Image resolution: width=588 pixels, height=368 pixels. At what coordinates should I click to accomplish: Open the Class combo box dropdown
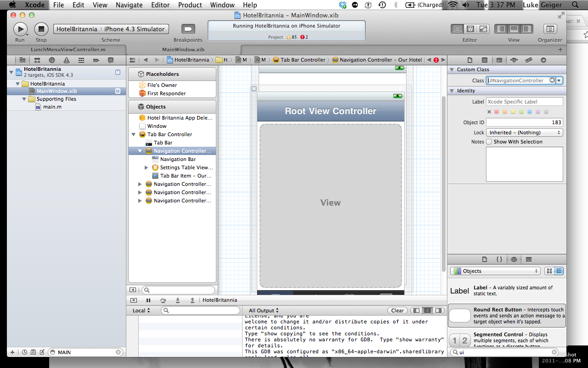559,80
